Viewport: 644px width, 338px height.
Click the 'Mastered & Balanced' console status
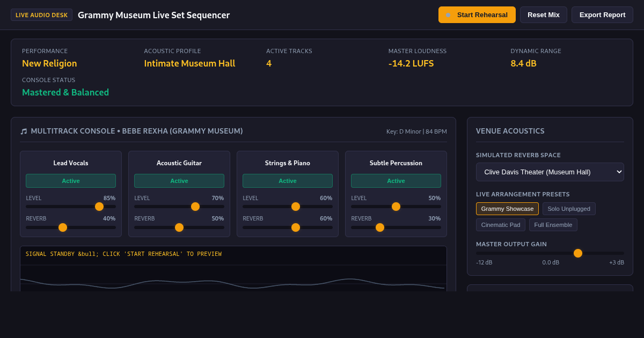65,92
